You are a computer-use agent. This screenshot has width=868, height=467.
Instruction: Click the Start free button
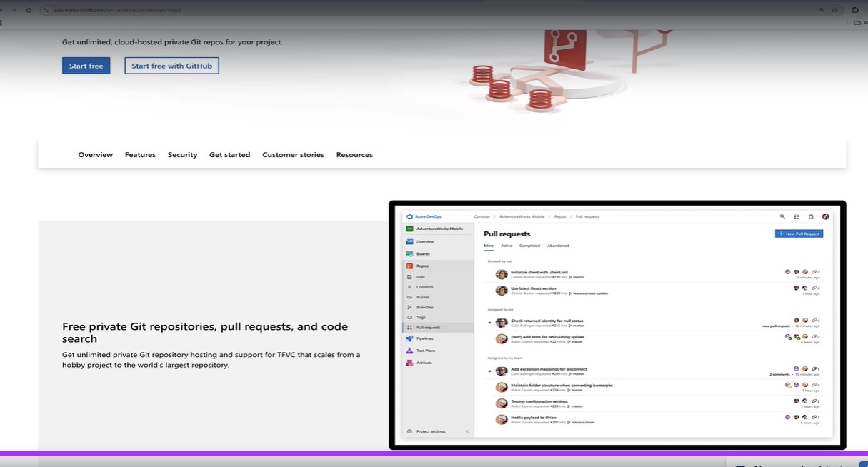click(86, 66)
